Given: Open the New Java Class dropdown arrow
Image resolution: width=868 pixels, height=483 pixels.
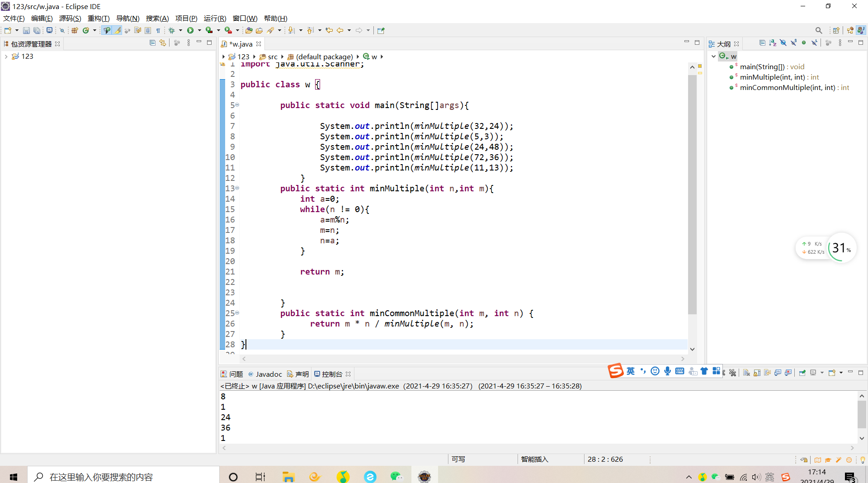Looking at the screenshot, I should 94,30.
